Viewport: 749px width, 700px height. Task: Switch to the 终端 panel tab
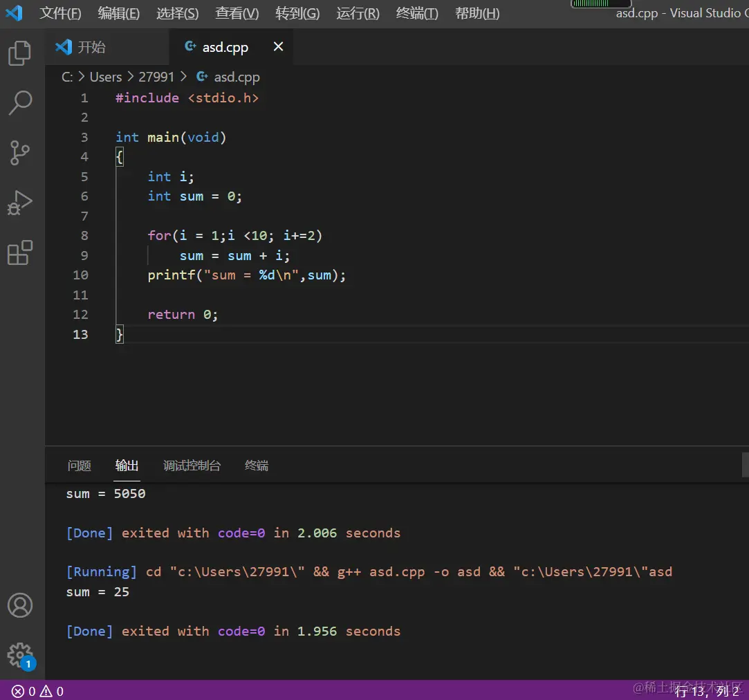point(257,466)
